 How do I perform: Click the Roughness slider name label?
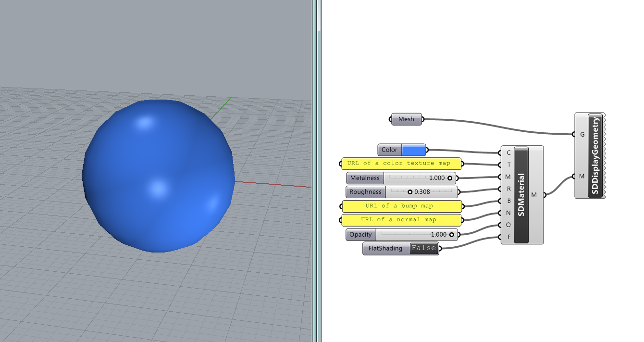[x=365, y=192]
